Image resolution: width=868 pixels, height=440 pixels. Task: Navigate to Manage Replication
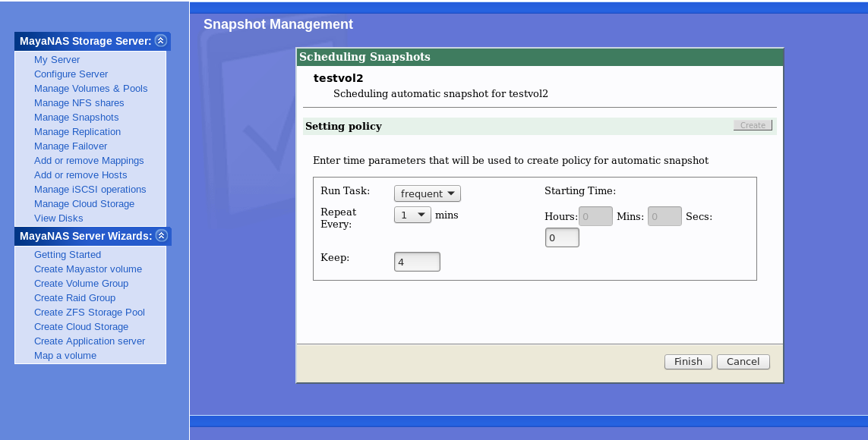click(x=77, y=132)
